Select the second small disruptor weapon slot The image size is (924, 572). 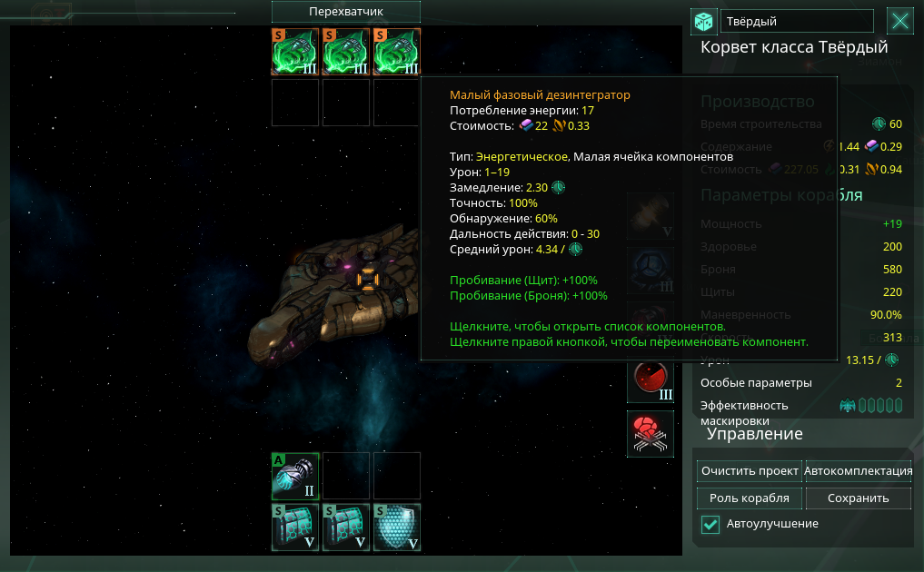click(346, 52)
